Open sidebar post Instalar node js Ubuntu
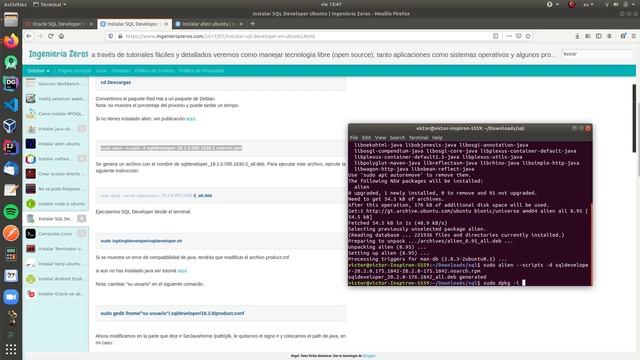The width and height of the screenshot is (640, 360). coord(56,204)
